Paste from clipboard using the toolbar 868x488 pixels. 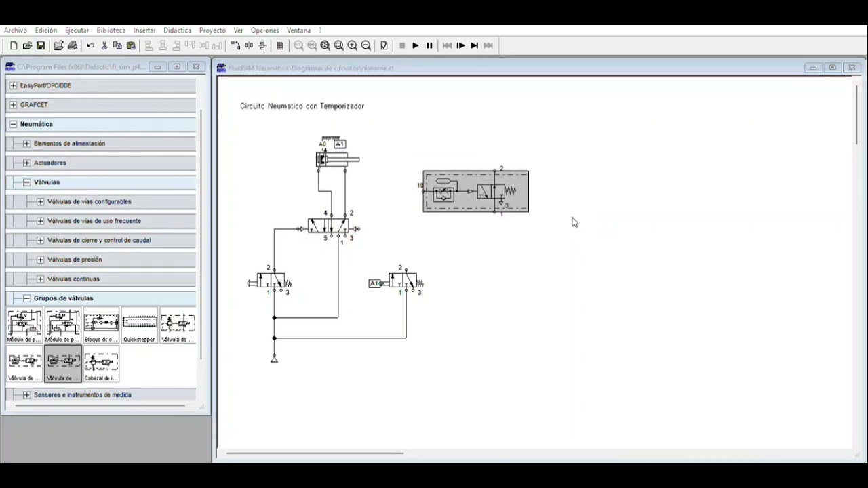(x=131, y=45)
